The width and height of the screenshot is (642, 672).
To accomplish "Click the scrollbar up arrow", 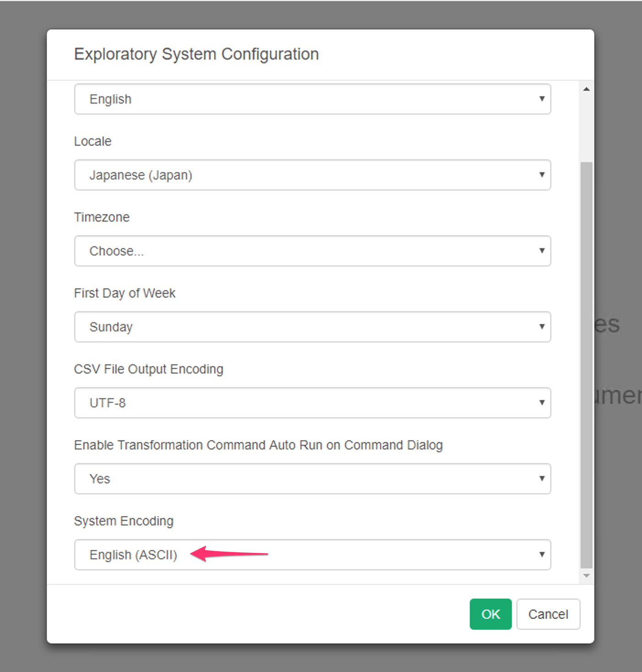I will coord(586,89).
